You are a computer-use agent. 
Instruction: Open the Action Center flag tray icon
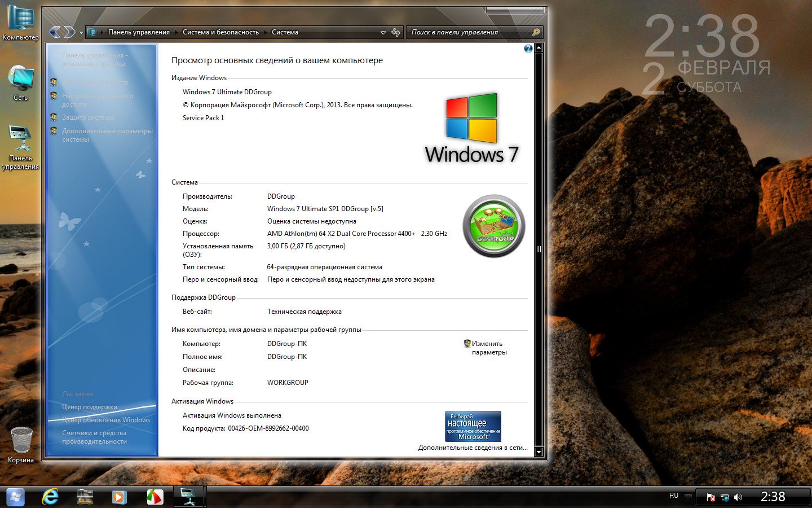pos(711,497)
